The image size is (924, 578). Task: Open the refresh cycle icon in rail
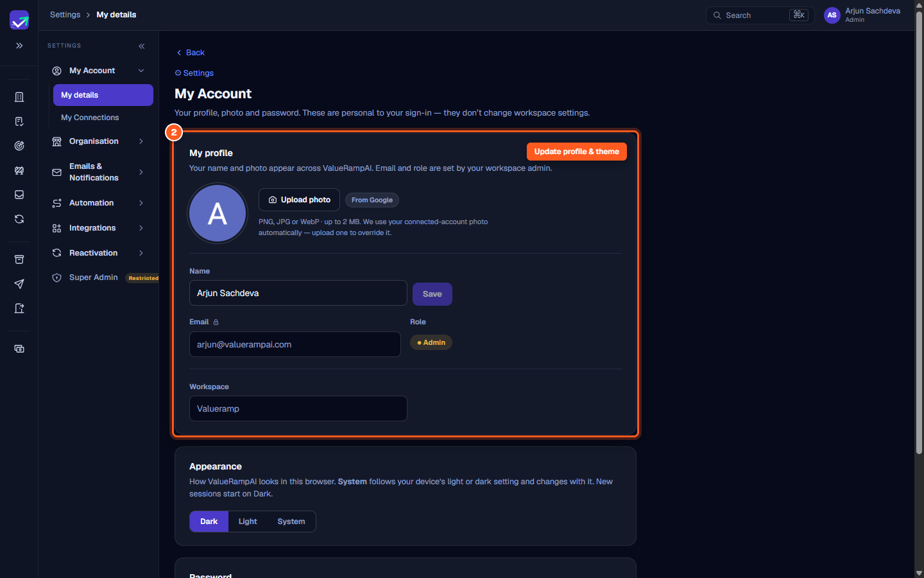point(19,219)
